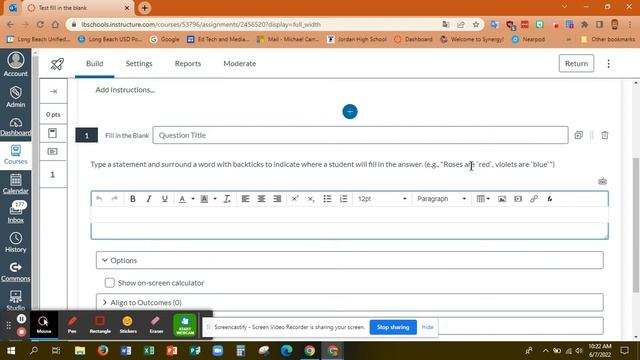
Task: Delete question 1 with trash icon
Action: (605, 135)
